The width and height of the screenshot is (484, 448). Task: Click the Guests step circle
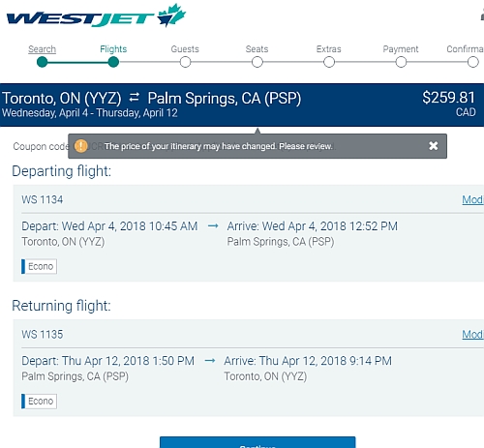click(x=185, y=62)
